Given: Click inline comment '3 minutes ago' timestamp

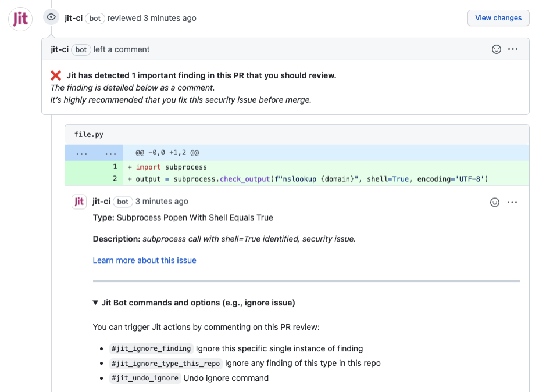Looking at the screenshot, I should (162, 202).
